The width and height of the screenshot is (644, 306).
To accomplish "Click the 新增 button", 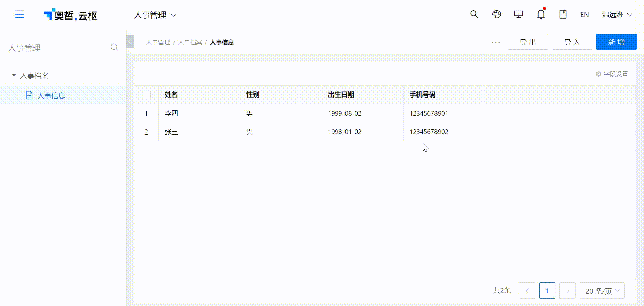I will pos(616,42).
